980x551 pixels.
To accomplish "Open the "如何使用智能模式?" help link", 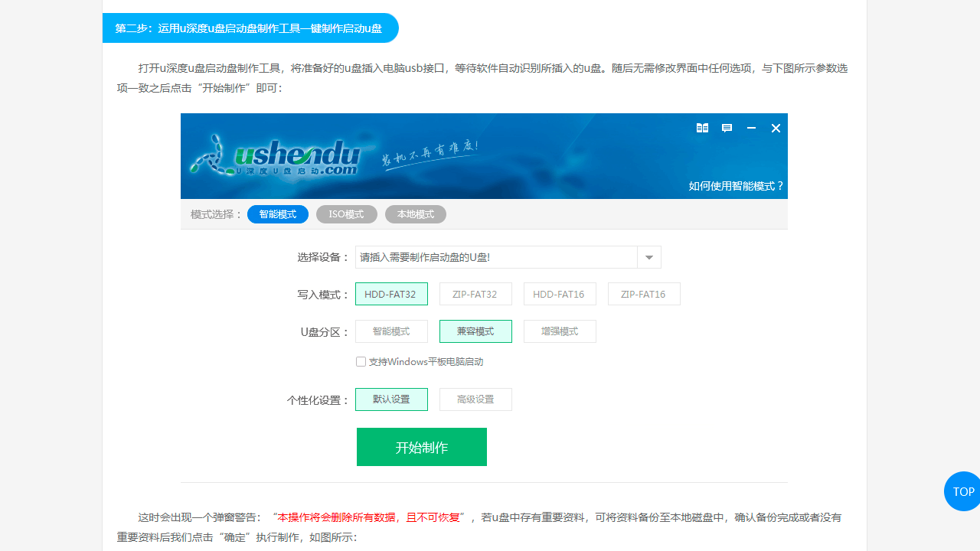I will [x=736, y=185].
